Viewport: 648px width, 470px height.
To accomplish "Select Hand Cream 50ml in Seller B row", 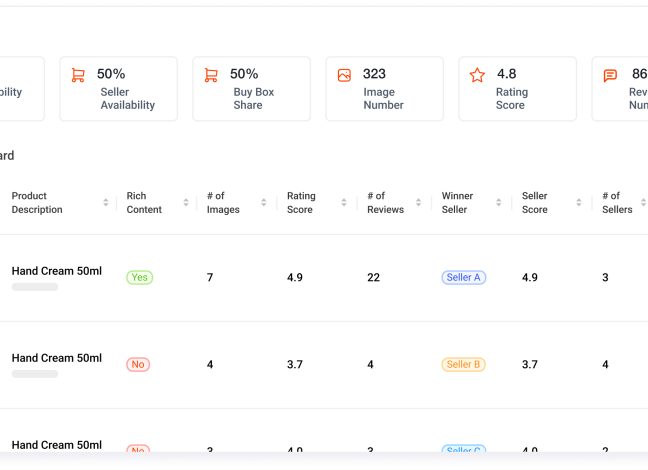I will coord(57,358).
